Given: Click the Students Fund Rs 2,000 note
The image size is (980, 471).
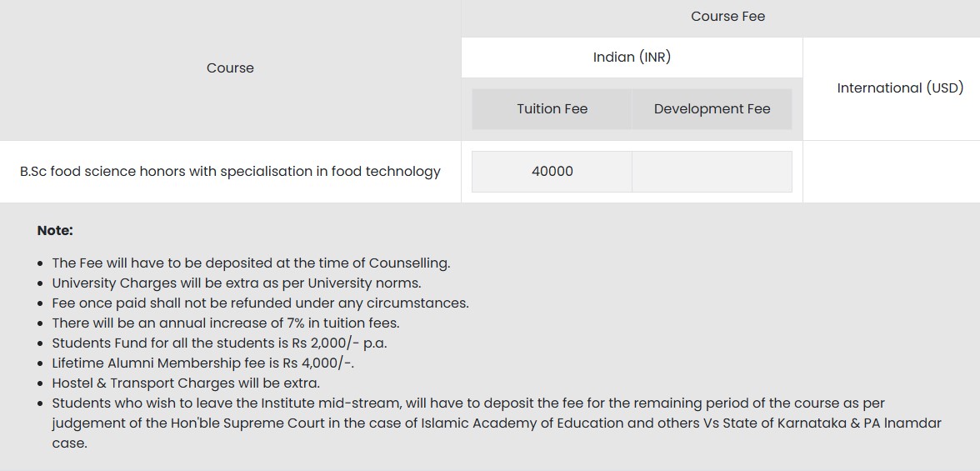Looking at the screenshot, I should pos(219,343).
